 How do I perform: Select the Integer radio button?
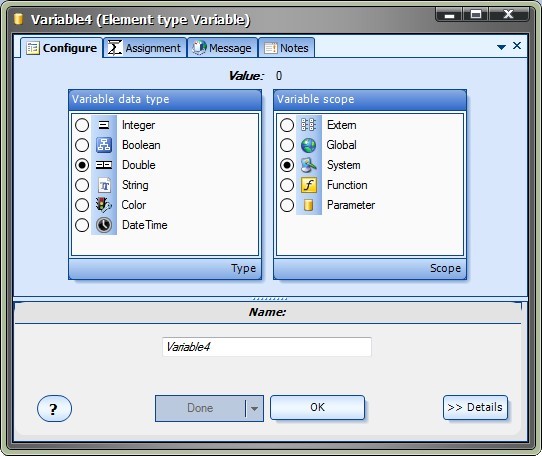82,125
